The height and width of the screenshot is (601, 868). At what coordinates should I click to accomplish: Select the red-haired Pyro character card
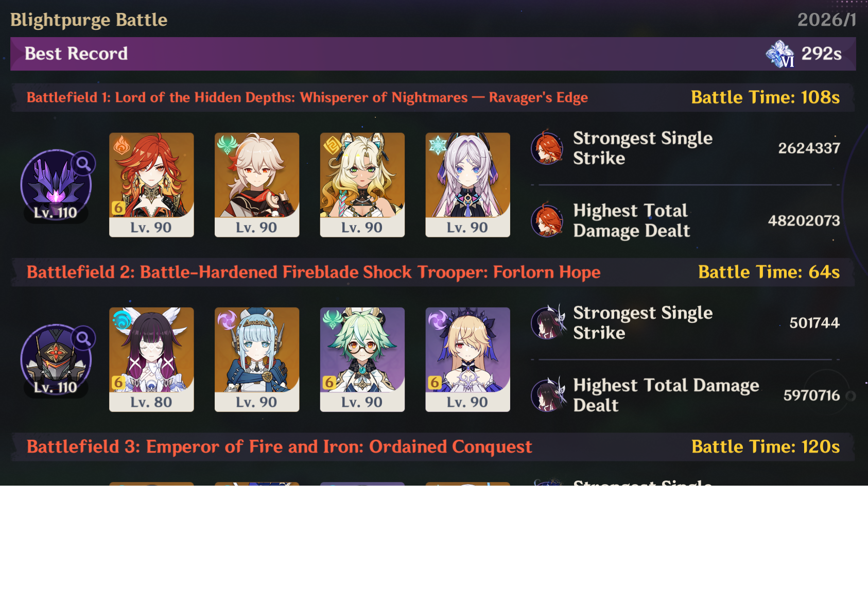pos(151,185)
